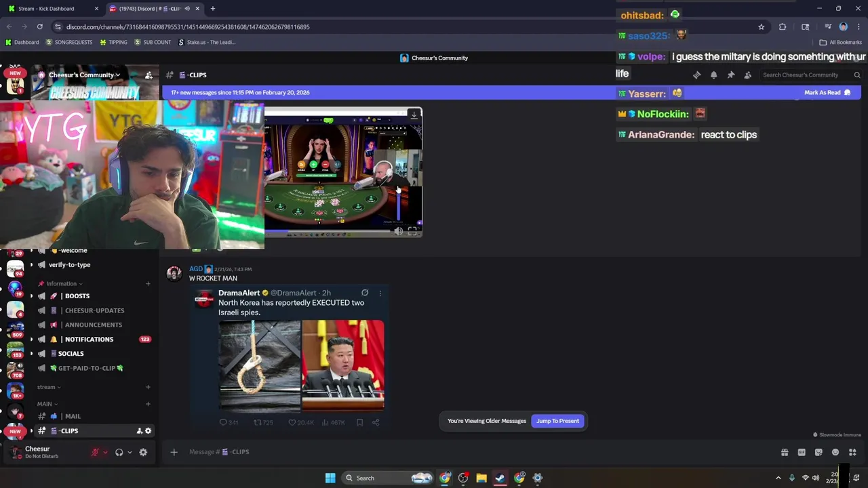
Task: Open edit channel gear on -CLIPS
Action: 149,431
